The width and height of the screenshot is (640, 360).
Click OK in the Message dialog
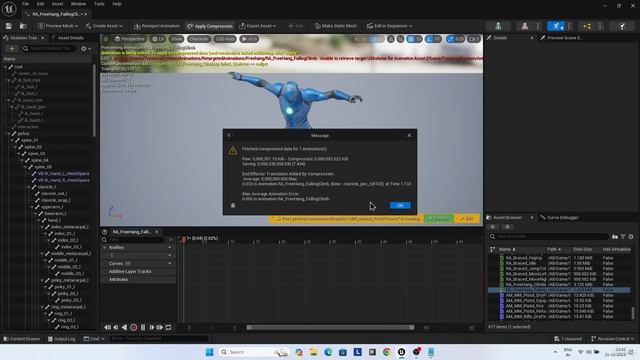(x=400, y=205)
